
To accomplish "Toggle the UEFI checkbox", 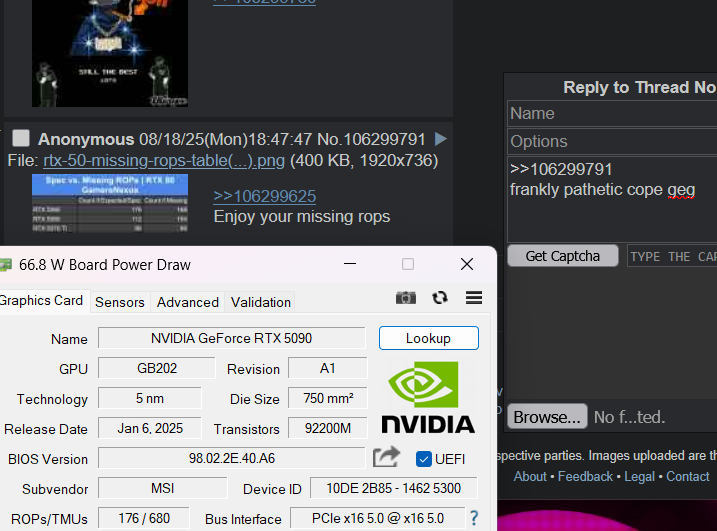I will tap(424, 459).
